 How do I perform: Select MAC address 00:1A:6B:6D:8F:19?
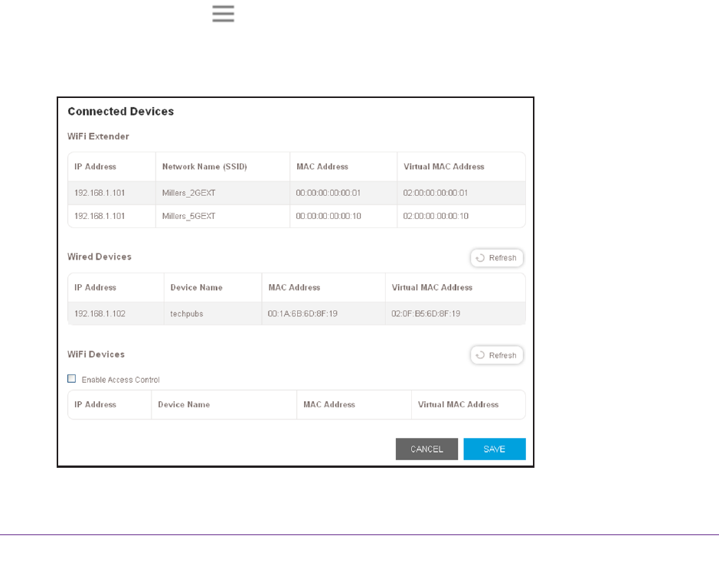302,314
